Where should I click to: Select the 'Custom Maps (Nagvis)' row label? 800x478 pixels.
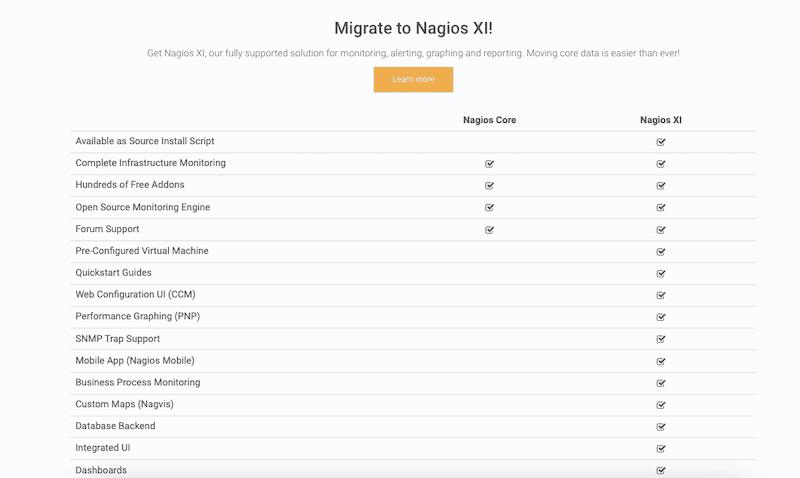124,404
